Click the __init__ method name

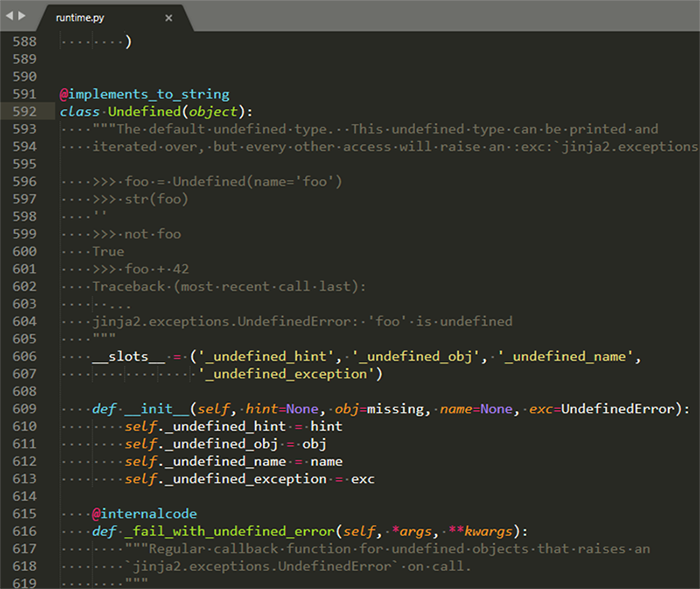(155, 409)
